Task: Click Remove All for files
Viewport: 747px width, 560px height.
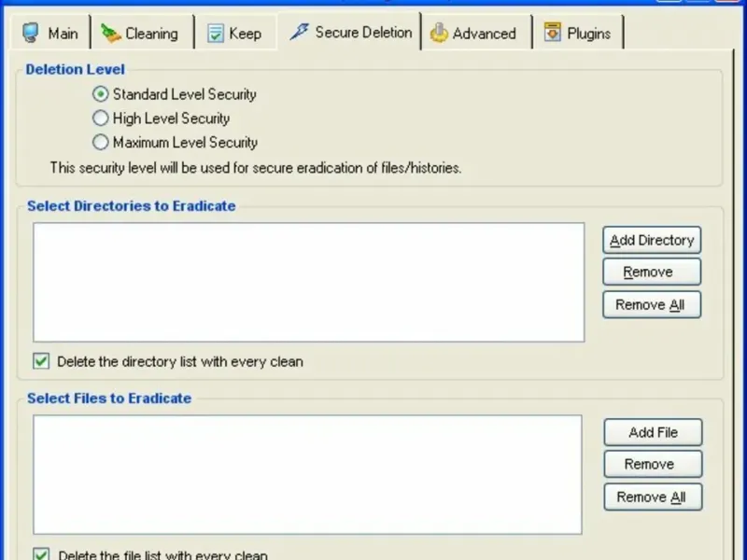Action: coord(653,497)
